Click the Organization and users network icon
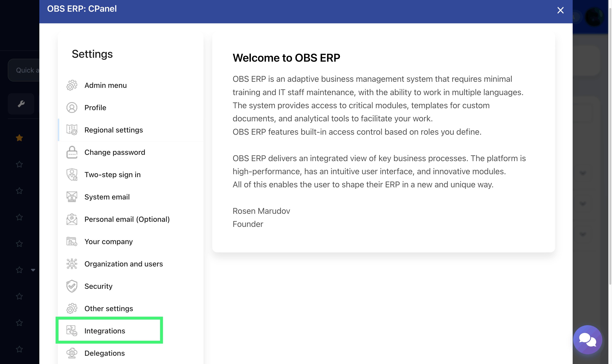The image size is (612, 364). [72, 264]
